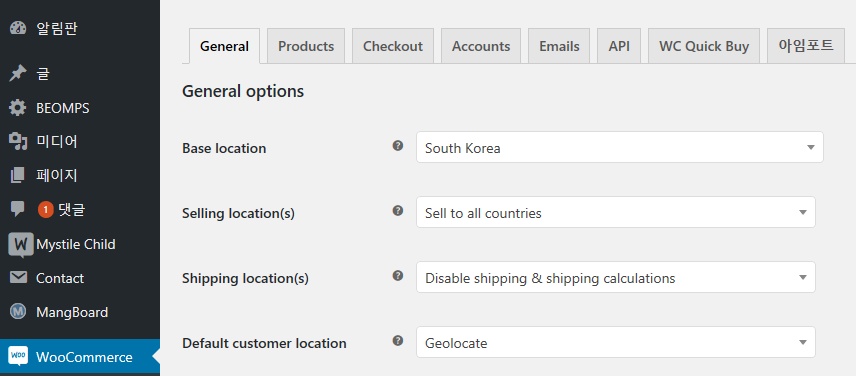
Task: Click the gear icon beside BEOMPS
Action: [x=17, y=108]
